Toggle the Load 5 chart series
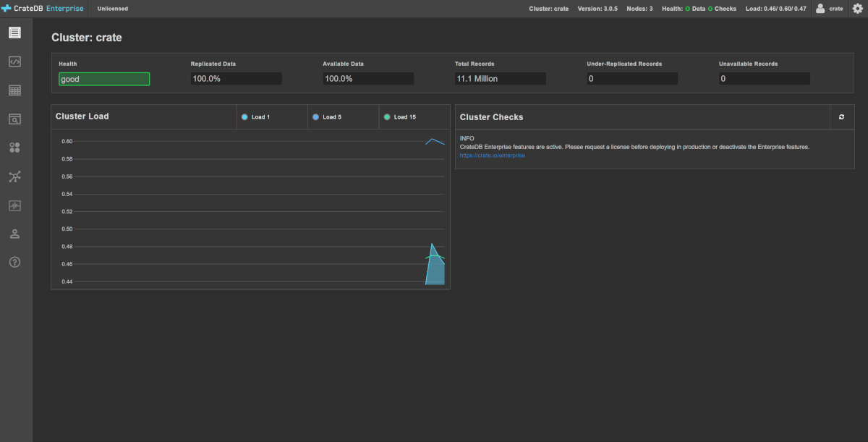The width and height of the screenshot is (868, 442). pyautogui.click(x=327, y=117)
